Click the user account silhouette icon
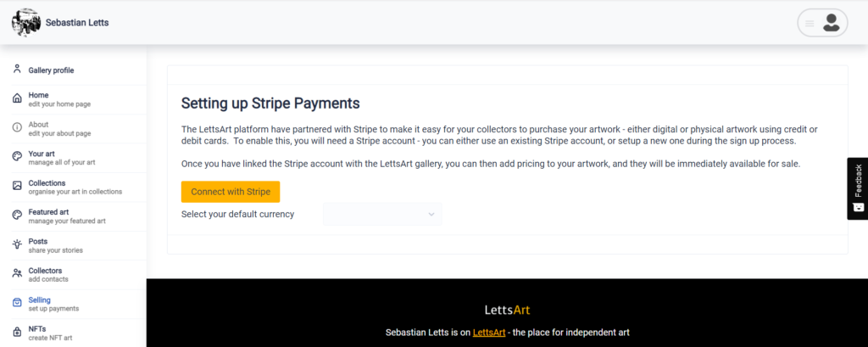 [x=831, y=23]
